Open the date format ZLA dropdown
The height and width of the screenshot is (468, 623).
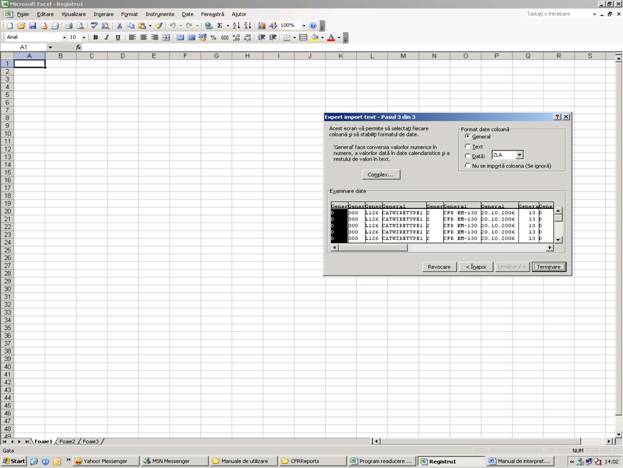[x=520, y=155]
